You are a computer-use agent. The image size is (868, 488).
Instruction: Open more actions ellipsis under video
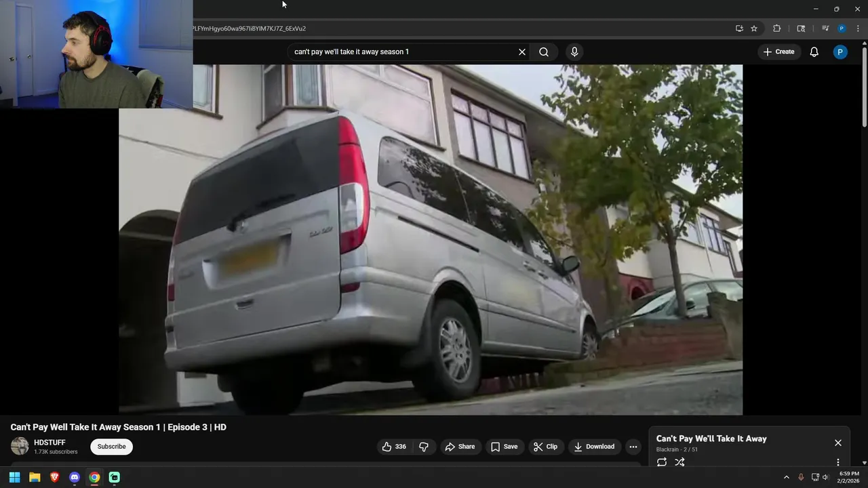click(x=633, y=447)
